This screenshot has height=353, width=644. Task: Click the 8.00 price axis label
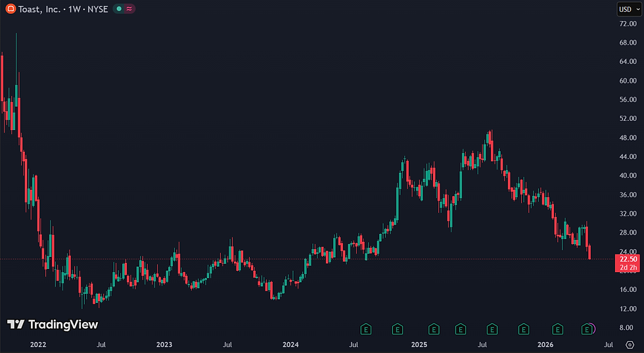click(x=626, y=328)
